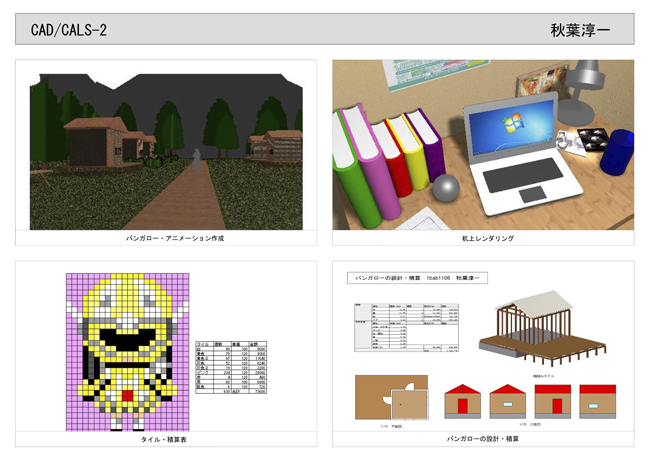Open the pixel tile character image

pos(128,352)
